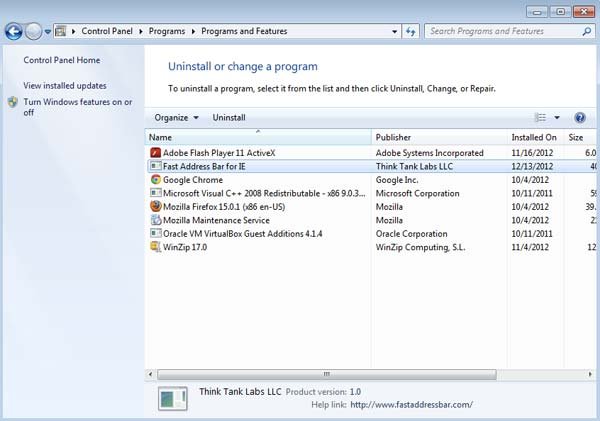Select the Google Chrome program icon
The image size is (600, 421).
[155, 179]
